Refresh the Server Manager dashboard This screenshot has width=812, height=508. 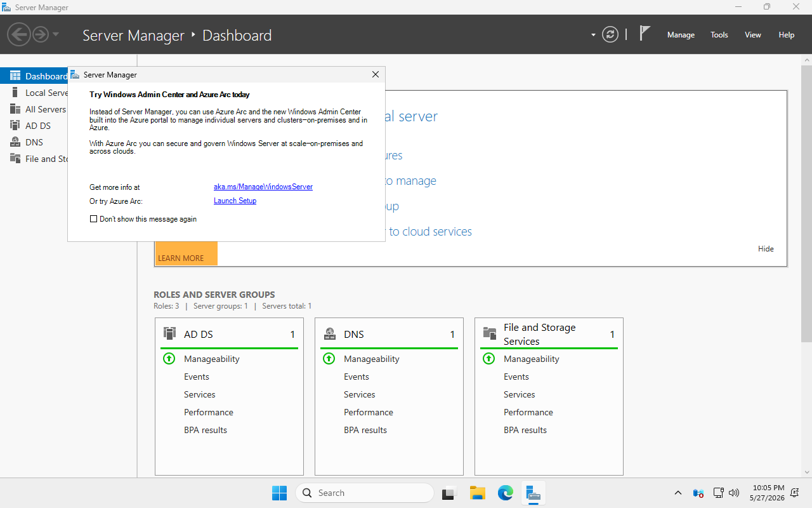click(610, 34)
